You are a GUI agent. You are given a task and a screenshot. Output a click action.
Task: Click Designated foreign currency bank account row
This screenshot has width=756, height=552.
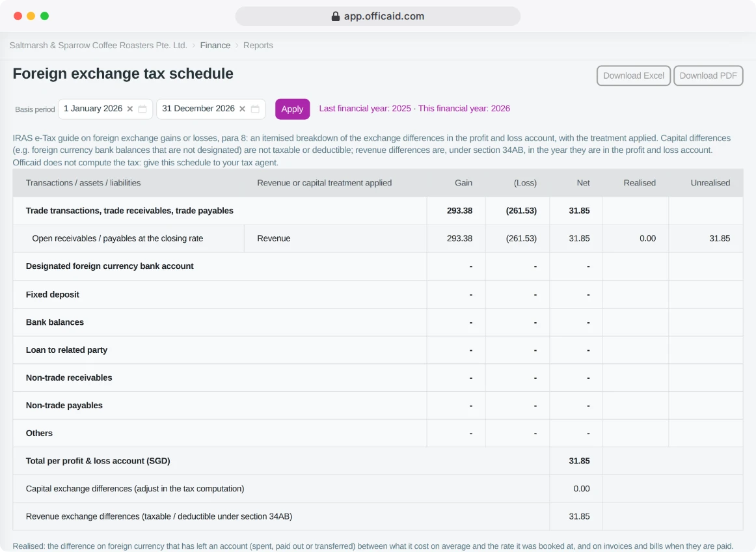tap(378, 266)
